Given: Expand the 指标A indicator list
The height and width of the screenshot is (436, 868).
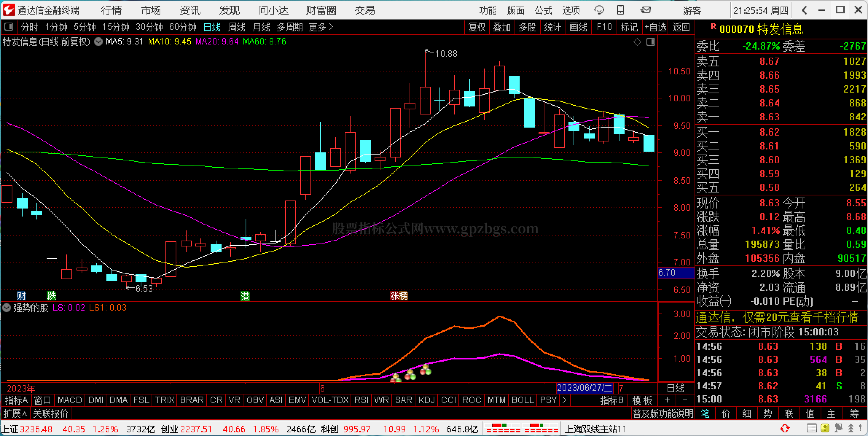Looking at the screenshot, I should [16, 400].
